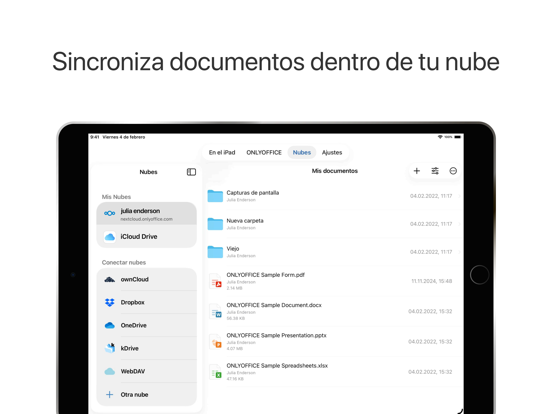Connect the kDrive service

click(x=146, y=348)
